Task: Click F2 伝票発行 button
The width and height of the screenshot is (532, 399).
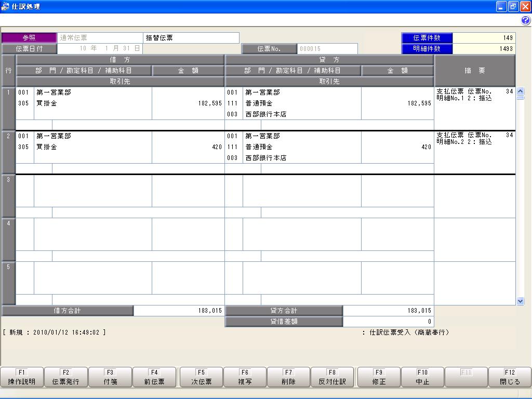Action: pyautogui.click(x=66, y=377)
